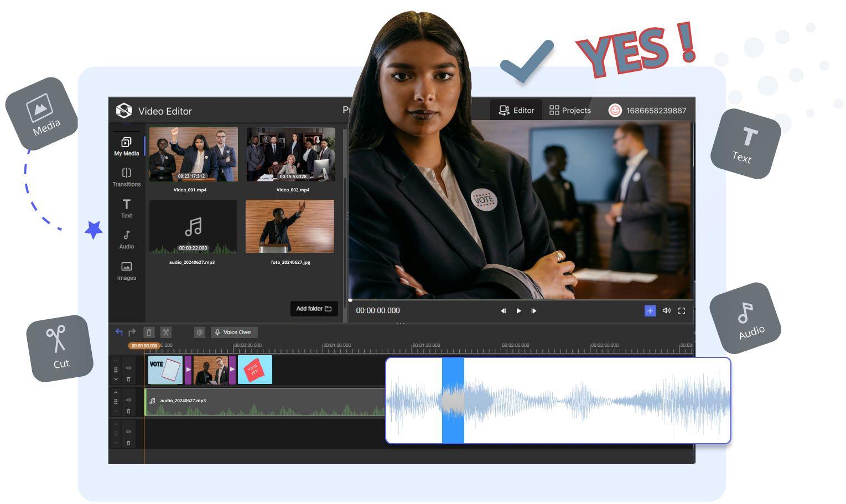Undo the last timeline action
Image resolution: width=846 pixels, height=504 pixels.
[119, 332]
